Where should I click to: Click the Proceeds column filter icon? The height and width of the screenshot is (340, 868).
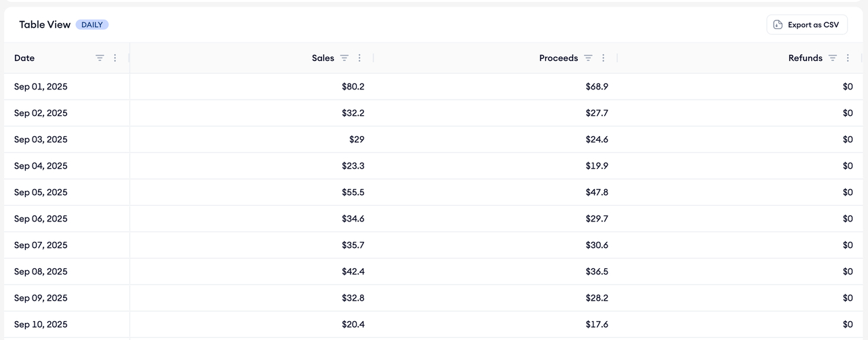(x=589, y=58)
